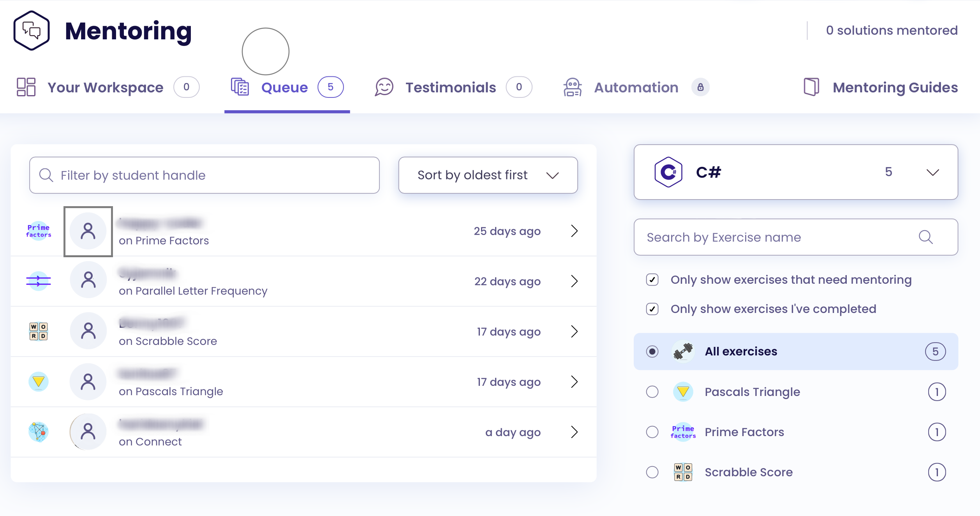Open the Sort by oldest first dropdown

[x=488, y=175]
